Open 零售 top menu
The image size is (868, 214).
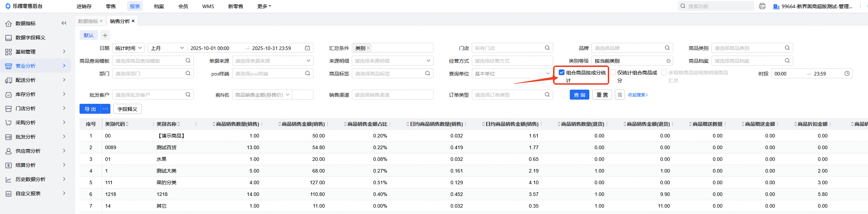click(111, 6)
